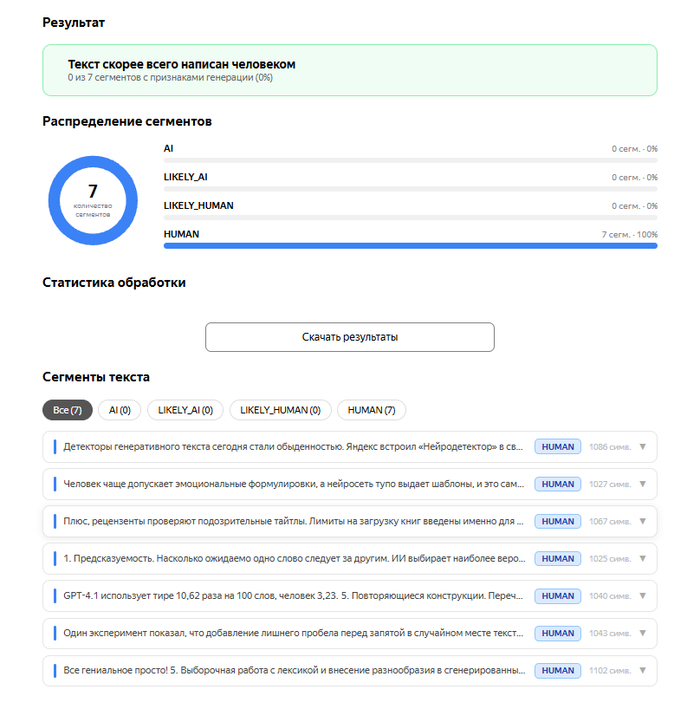The height and width of the screenshot is (709, 700).
Task: Click the '1025 симв.' character count
Action: point(610,558)
